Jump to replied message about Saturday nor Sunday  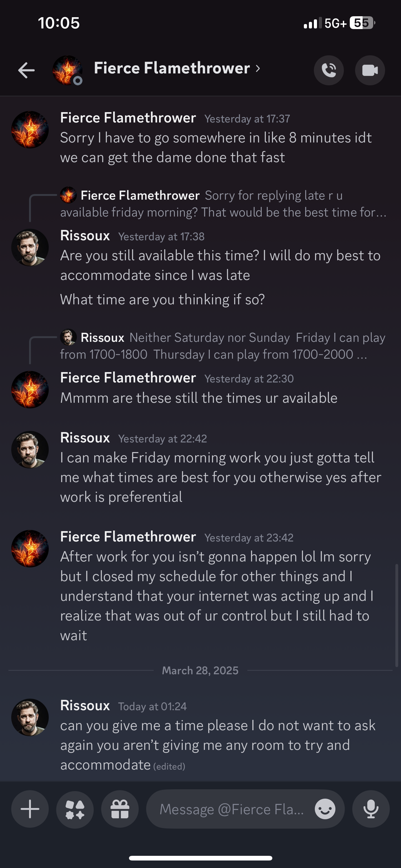click(222, 346)
